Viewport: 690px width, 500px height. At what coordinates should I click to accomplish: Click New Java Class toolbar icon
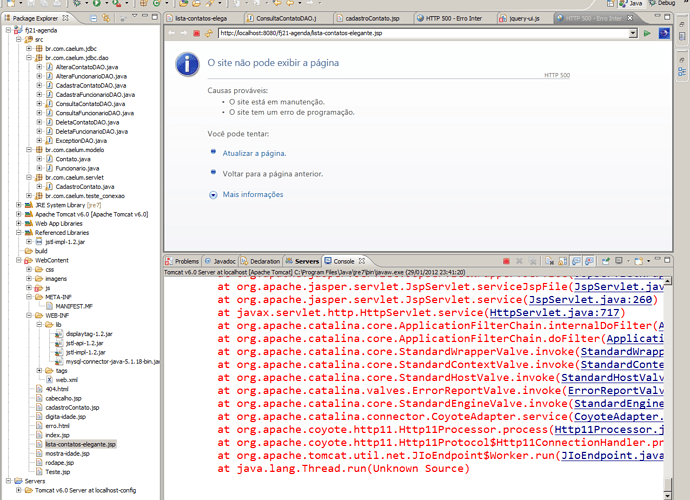(157, 4)
